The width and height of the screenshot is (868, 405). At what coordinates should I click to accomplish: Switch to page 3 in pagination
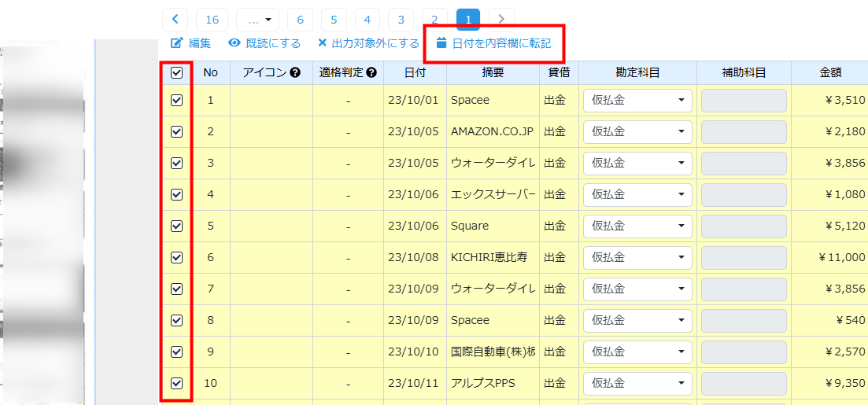(x=401, y=20)
